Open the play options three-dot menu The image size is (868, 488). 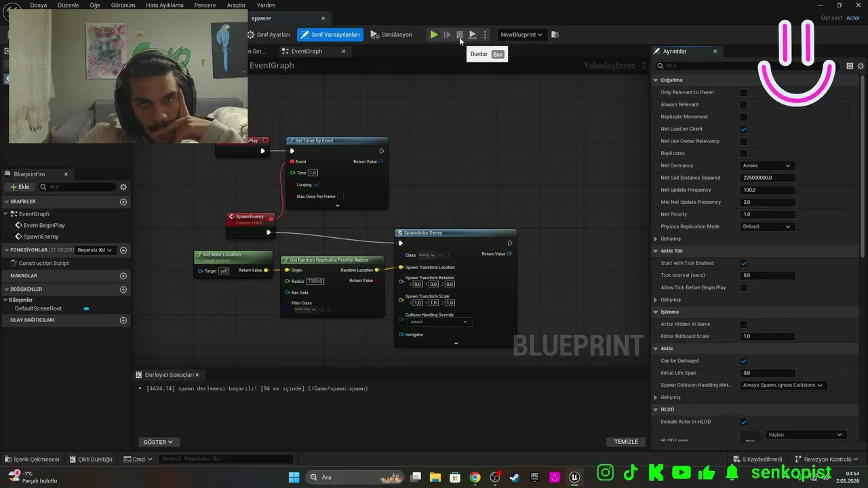point(485,35)
